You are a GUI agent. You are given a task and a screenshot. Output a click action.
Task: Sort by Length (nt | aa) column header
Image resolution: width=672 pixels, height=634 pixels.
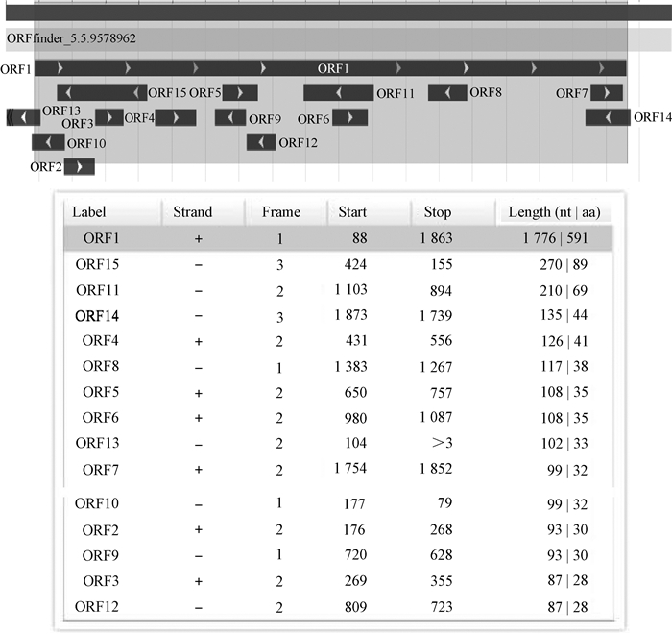pyautogui.click(x=553, y=212)
